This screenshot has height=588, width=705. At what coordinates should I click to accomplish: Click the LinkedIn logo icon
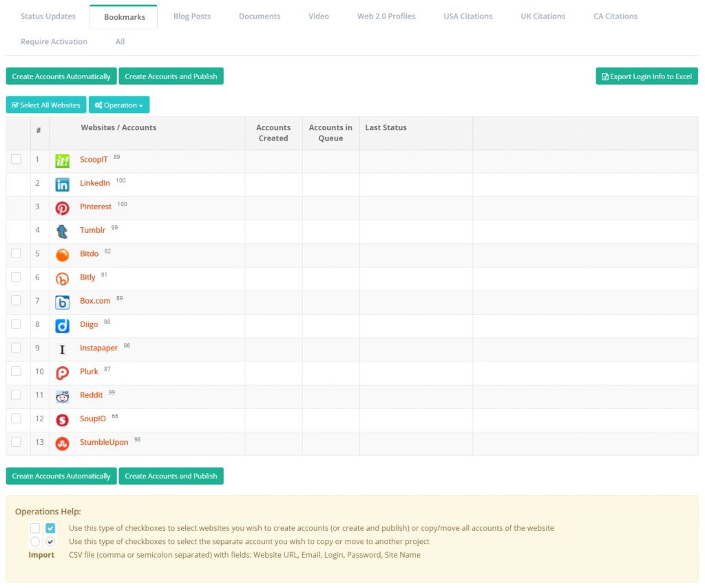62,185
